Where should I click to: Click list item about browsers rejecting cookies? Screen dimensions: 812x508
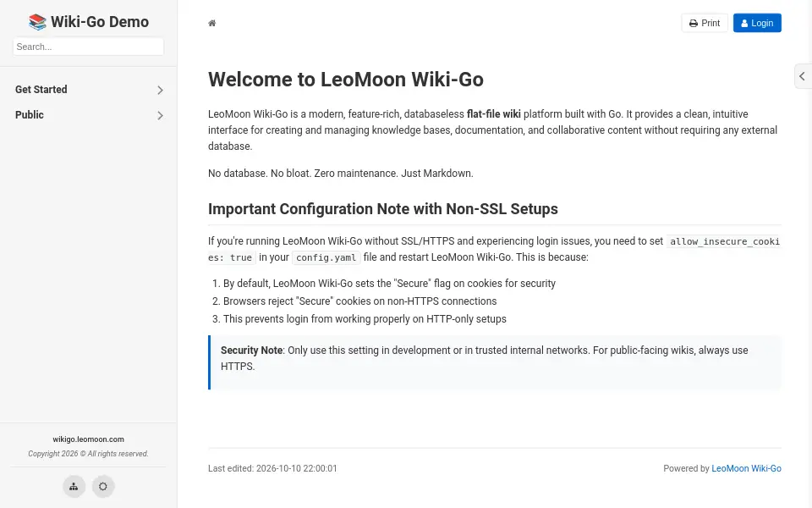coord(360,301)
